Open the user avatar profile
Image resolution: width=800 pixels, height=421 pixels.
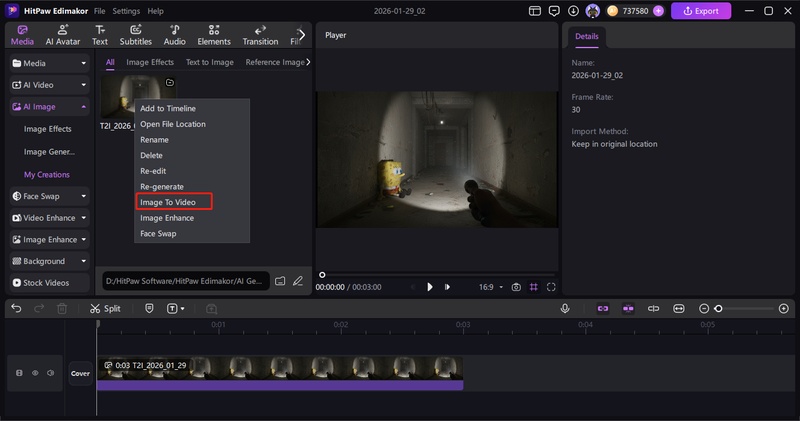tap(592, 11)
